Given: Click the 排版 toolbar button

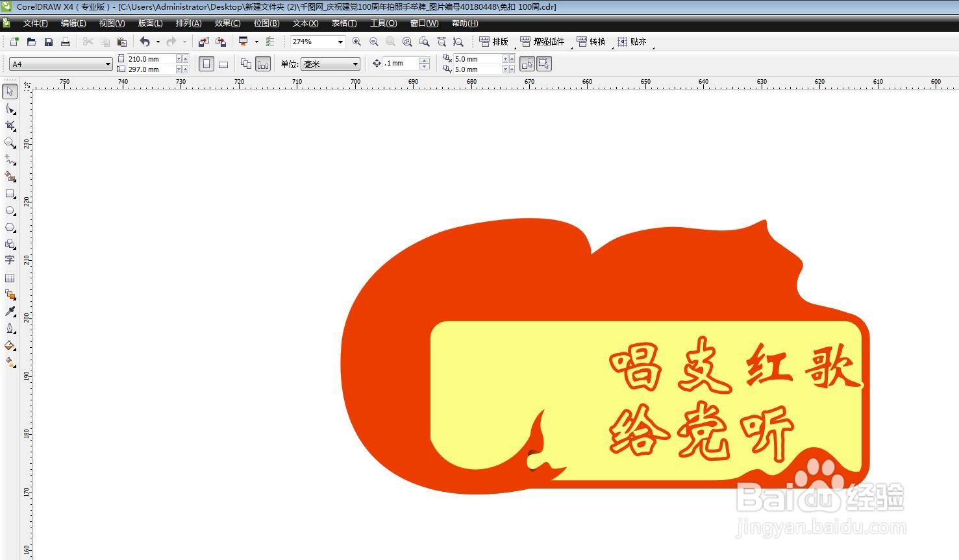Looking at the screenshot, I should click(494, 42).
